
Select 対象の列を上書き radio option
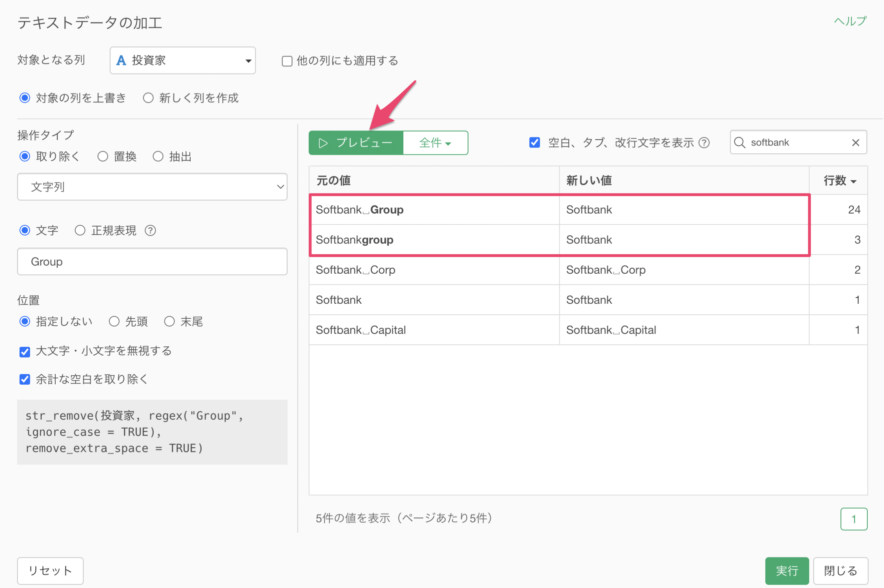25,98
